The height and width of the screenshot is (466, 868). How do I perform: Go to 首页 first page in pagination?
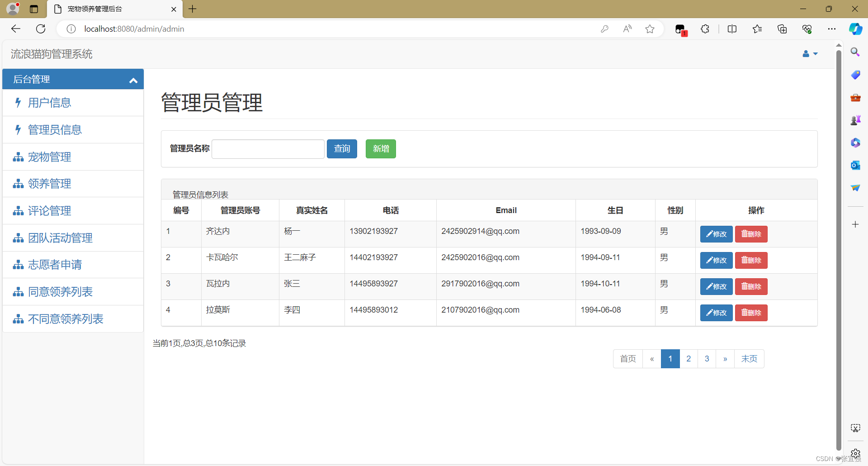coord(628,359)
